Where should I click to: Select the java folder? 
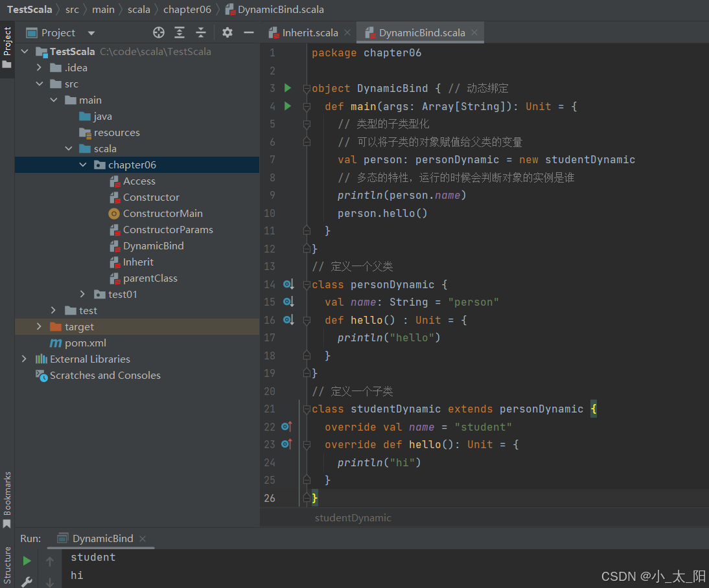point(96,116)
